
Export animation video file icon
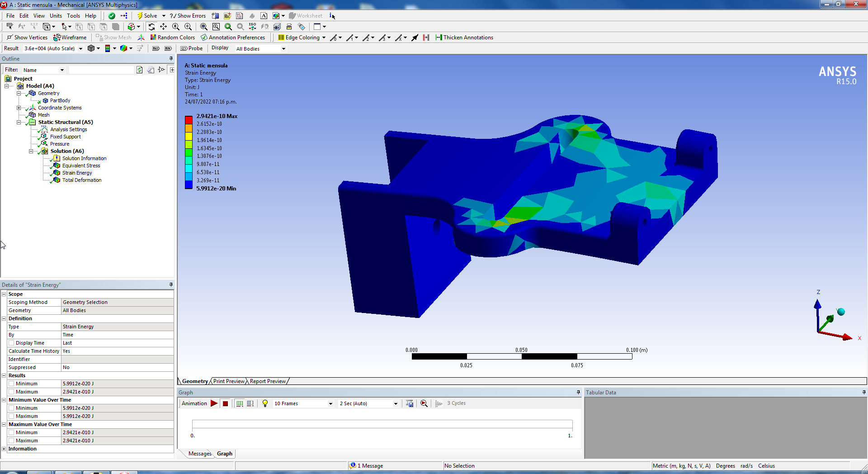(410, 403)
